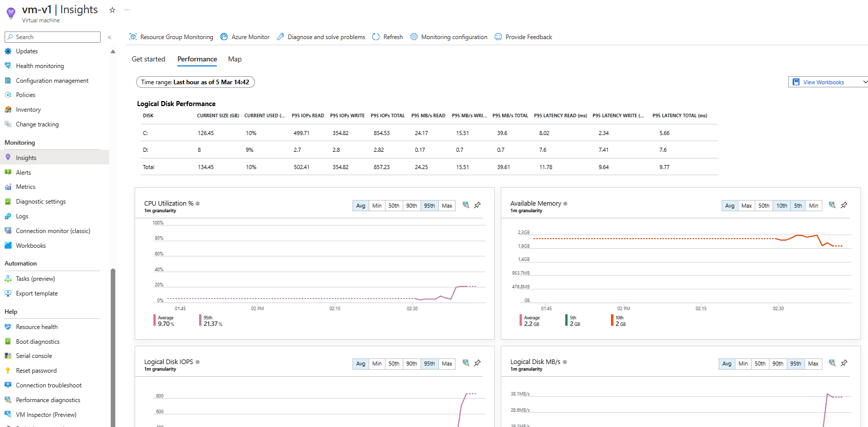The height and width of the screenshot is (427, 868).
Task: Open Connection monitor (classic)
Action: click(53, 231)
